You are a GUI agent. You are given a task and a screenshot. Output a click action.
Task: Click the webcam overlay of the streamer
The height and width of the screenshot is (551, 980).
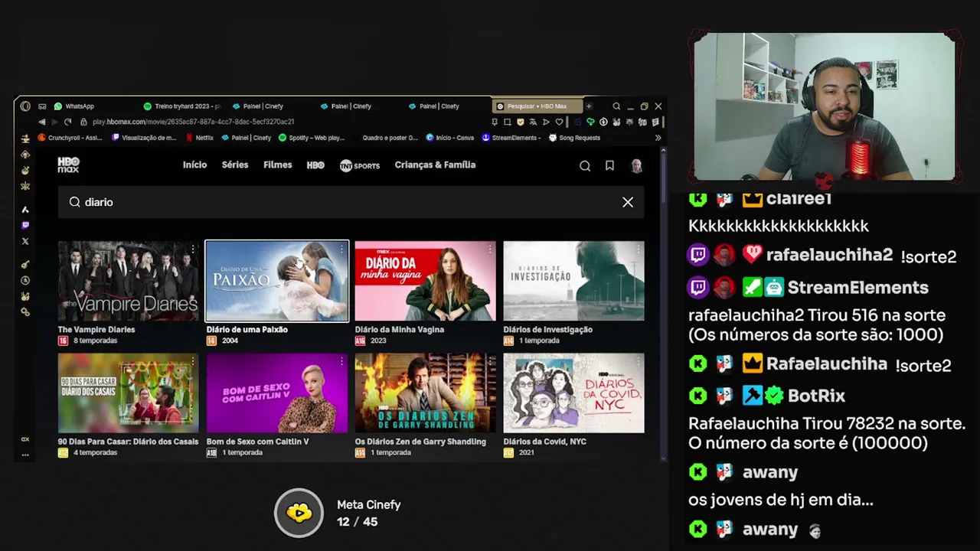tap(825, 107)
